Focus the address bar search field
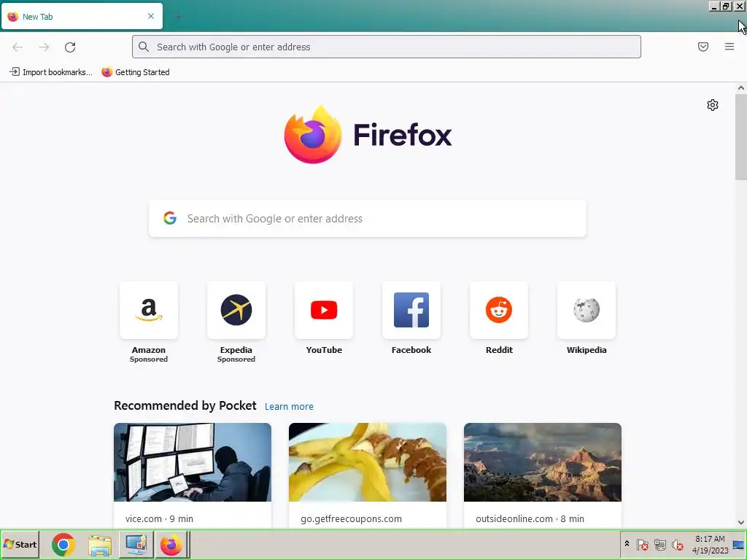The width and height of the screenshot is (747, 560). [x=387, y=47]
